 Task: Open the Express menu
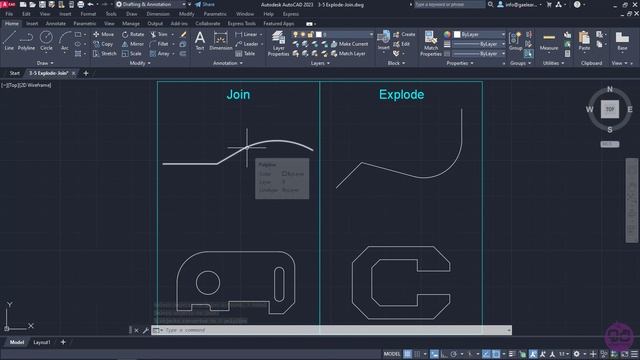click(x=291, y=14)
